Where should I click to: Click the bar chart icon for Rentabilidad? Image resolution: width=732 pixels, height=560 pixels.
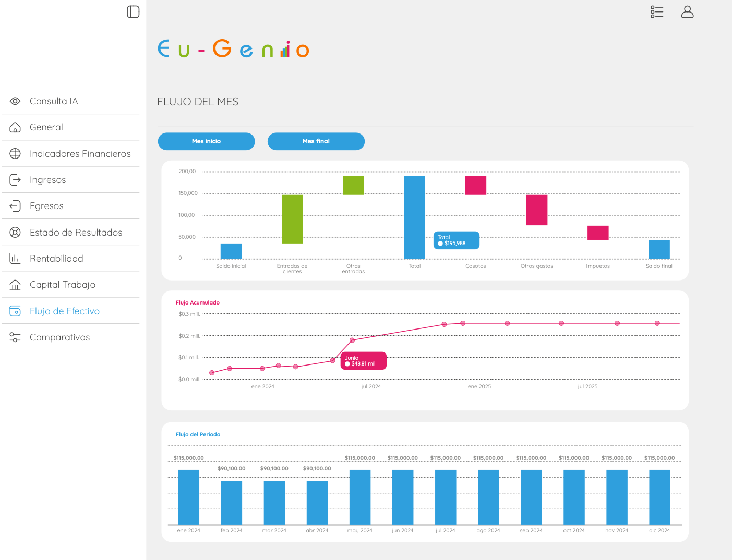[15, 259]
